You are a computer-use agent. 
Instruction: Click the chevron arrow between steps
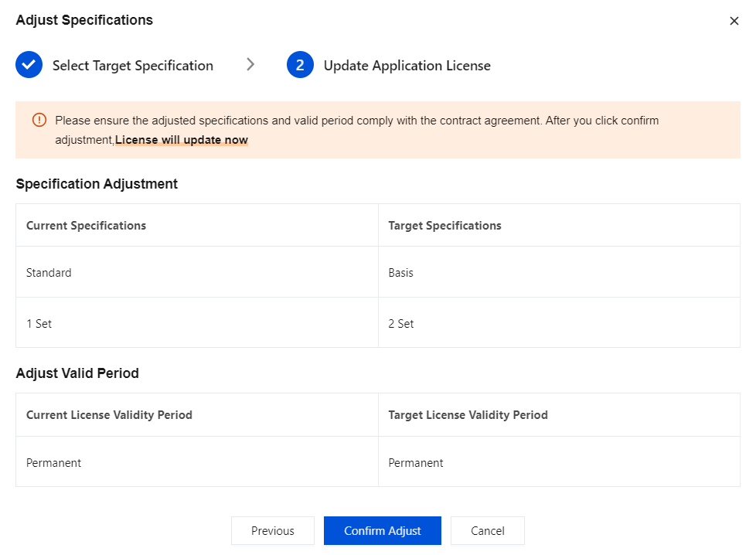[250, 65]
